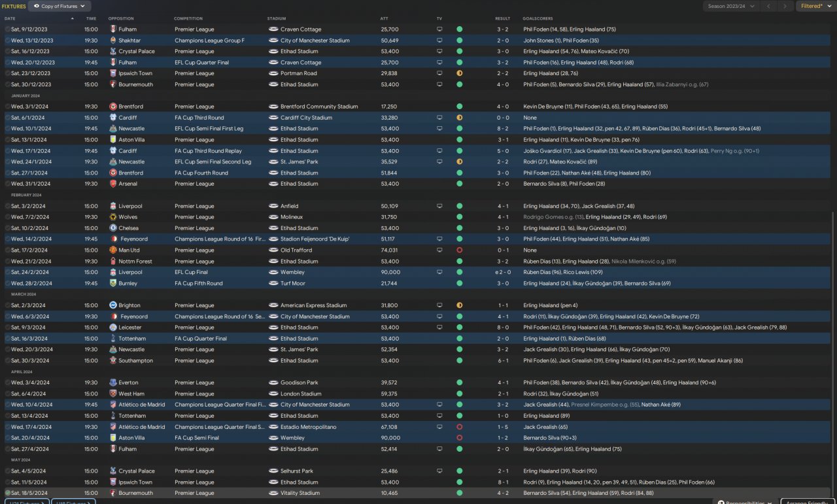Click the stadium icon beside Goodison Park
Screen dimensions: 837x504
pos(273,382)
